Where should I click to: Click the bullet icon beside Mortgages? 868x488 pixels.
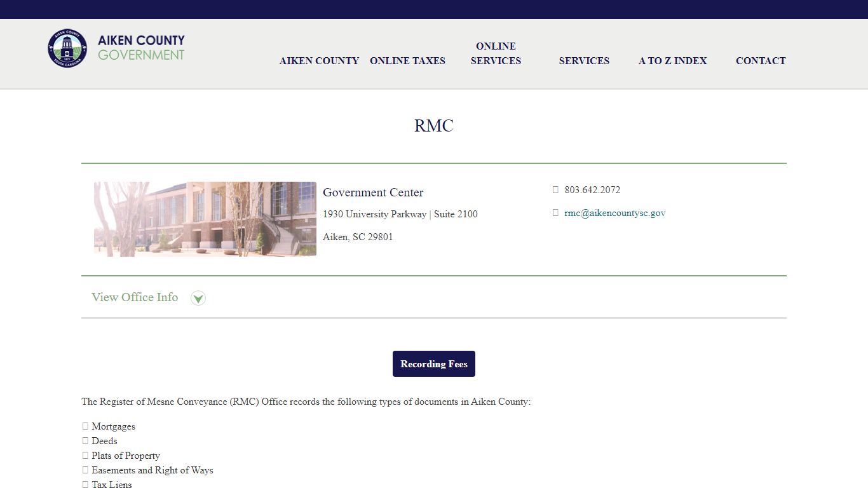coord(85,426)
